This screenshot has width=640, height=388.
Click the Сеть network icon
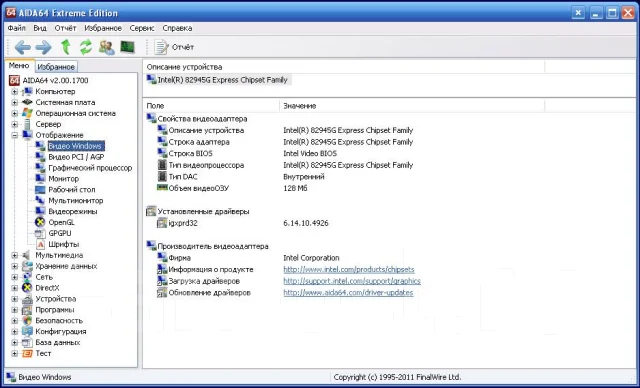point(27,277)
